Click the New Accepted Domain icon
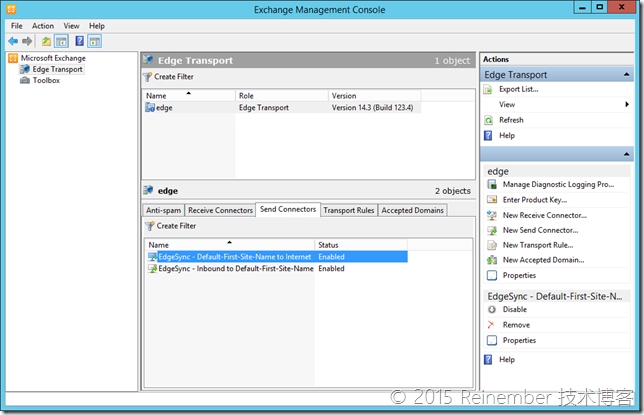The image size is (644, 415). tap(492, 260)
